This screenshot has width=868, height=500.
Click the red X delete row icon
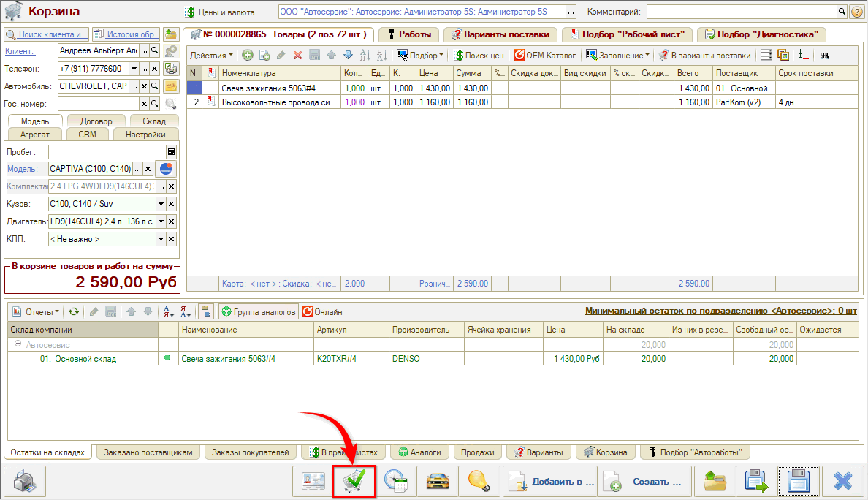(297, 56)
